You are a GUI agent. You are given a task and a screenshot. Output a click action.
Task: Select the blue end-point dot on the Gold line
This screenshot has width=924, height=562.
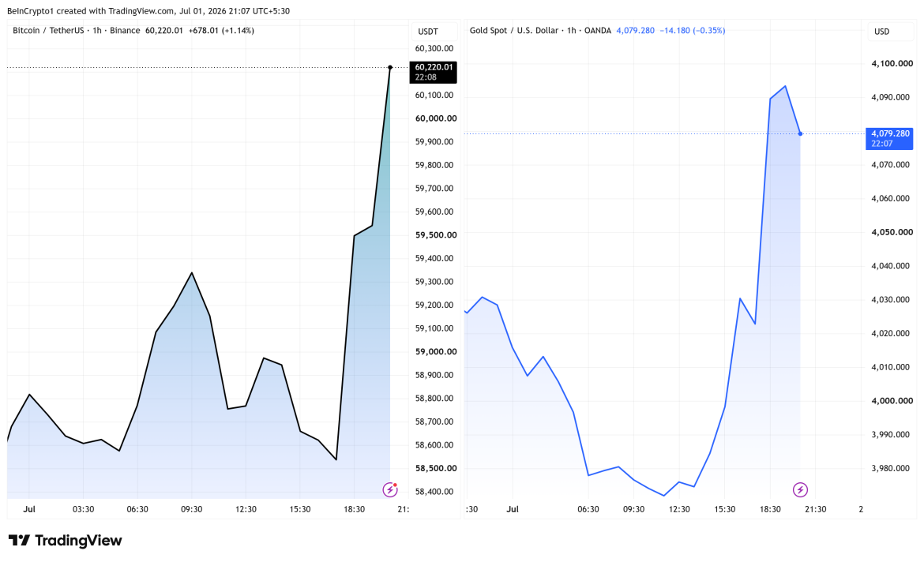tap(800, 133)
